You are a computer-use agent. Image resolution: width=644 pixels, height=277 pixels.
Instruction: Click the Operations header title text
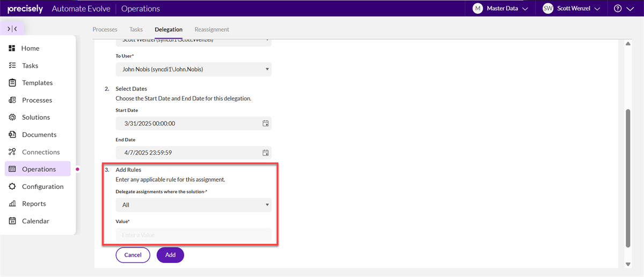pyautogui.click(x=141, y=9)
